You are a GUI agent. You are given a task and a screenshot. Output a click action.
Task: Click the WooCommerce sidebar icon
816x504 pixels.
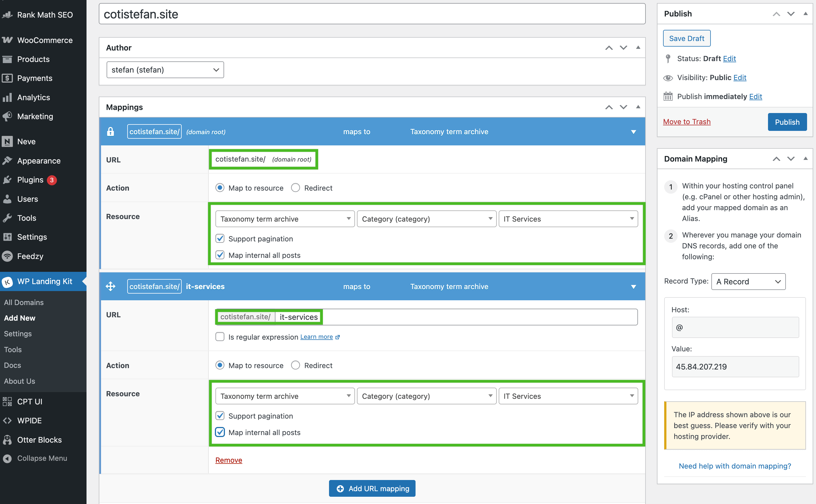[x=7, y=40]
